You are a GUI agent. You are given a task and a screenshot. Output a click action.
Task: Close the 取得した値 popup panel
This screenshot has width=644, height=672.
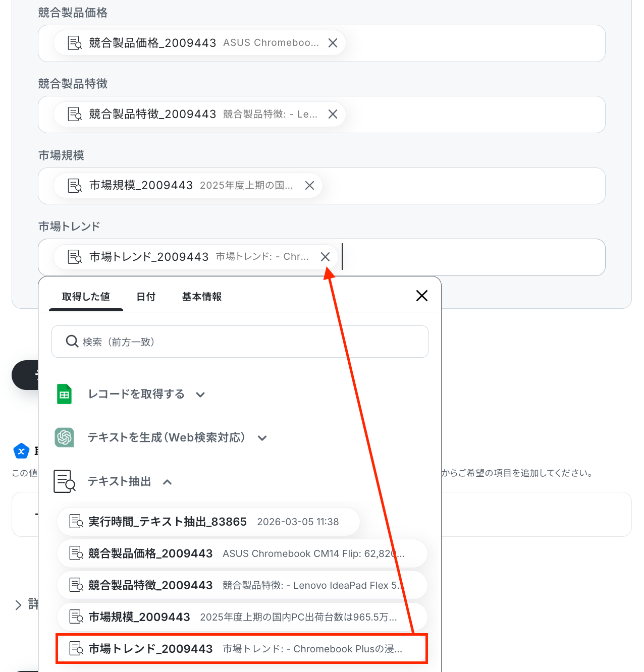[x=422, y=296]
